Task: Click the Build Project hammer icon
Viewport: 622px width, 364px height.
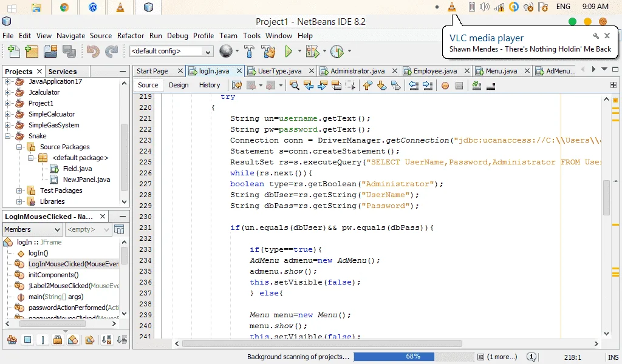Action: [249, 51]
